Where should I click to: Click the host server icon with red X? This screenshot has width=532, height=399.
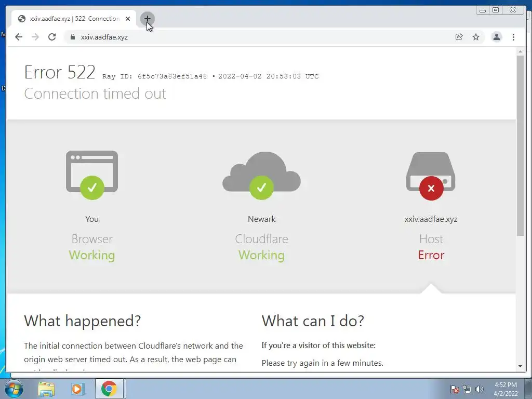coord(431,176)
